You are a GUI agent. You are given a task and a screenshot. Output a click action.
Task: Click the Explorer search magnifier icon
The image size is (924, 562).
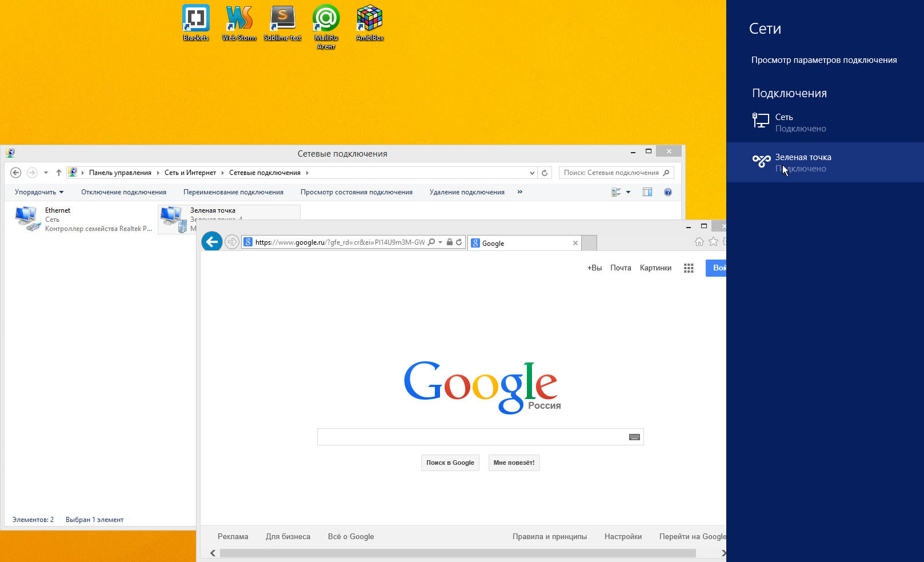[666, 173]
